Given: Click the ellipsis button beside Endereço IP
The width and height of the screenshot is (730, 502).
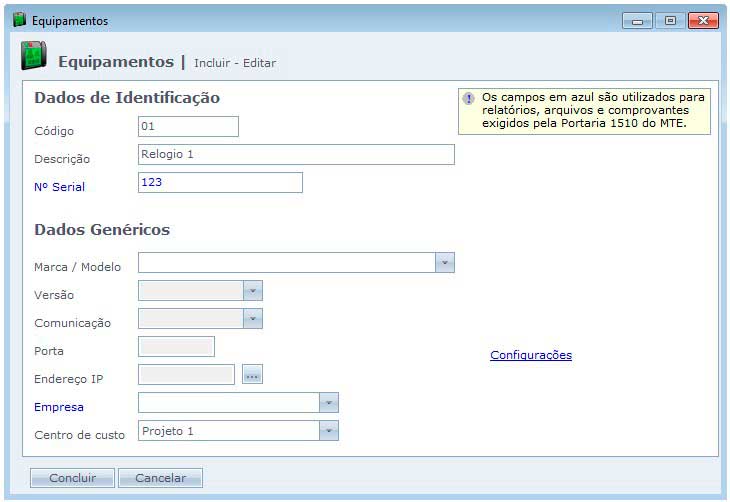Looking at the screenshot, I should point(252,375).
